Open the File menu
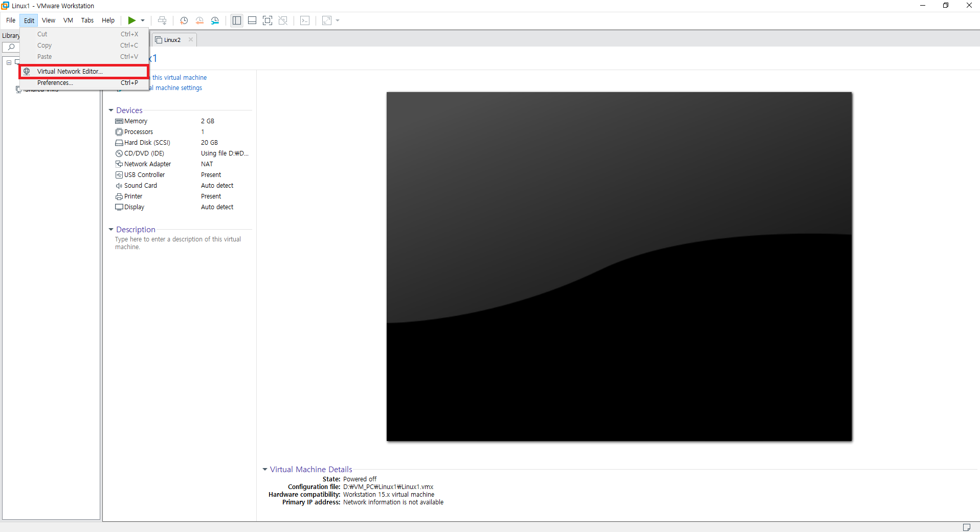980x532 pixels. [x=11, y=20]
